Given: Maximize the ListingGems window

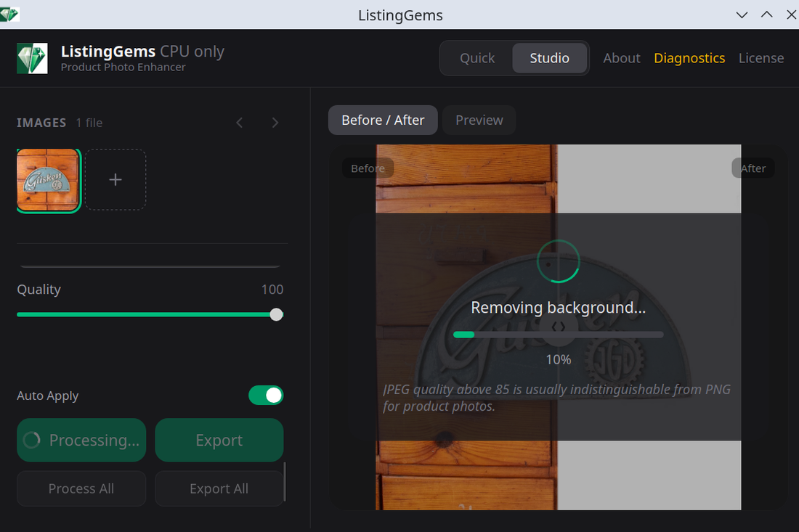Looking at the screenshot, I should tap(767, 15).
